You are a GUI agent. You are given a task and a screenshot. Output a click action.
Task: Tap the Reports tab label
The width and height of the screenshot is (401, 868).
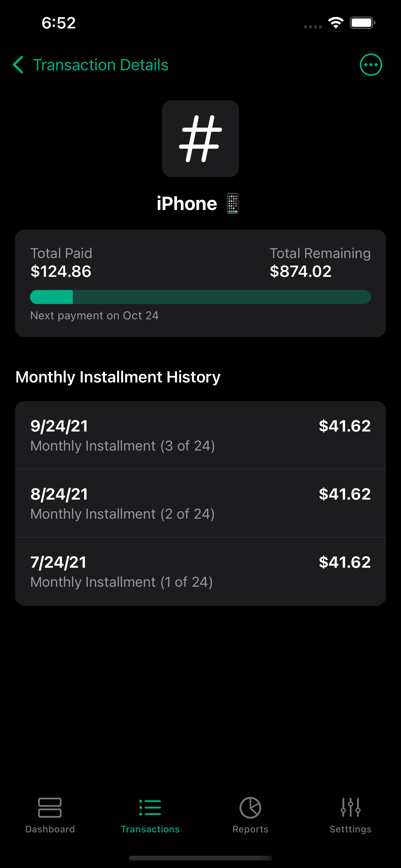tap(250, 829)
